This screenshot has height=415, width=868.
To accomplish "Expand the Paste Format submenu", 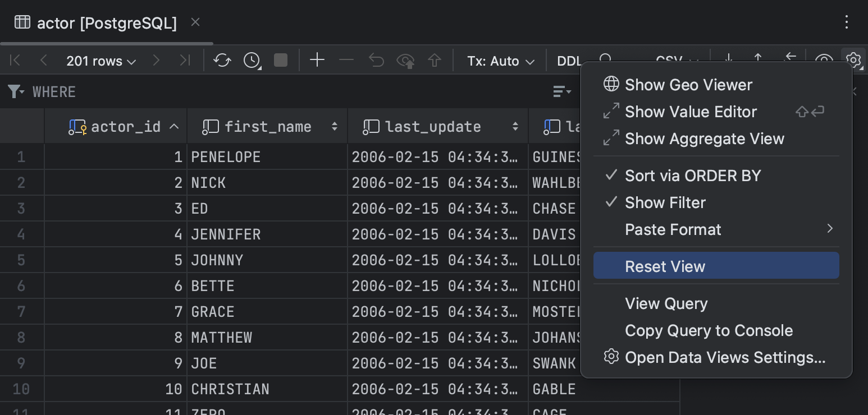I will point(673,229).
